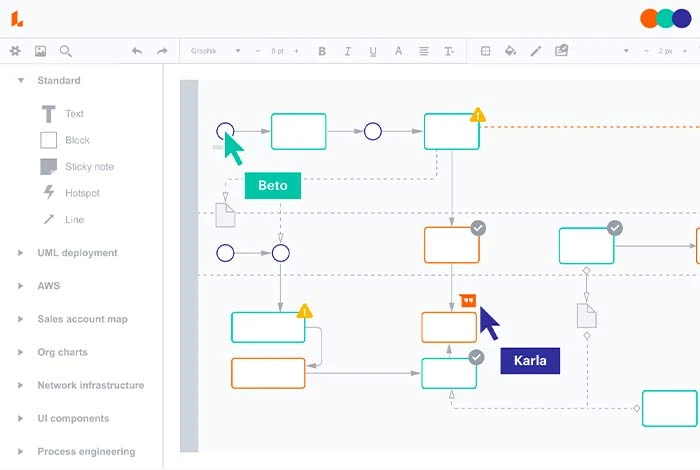Choose the Text shape in Standard
700x470 pixels.
pos(74,114)
